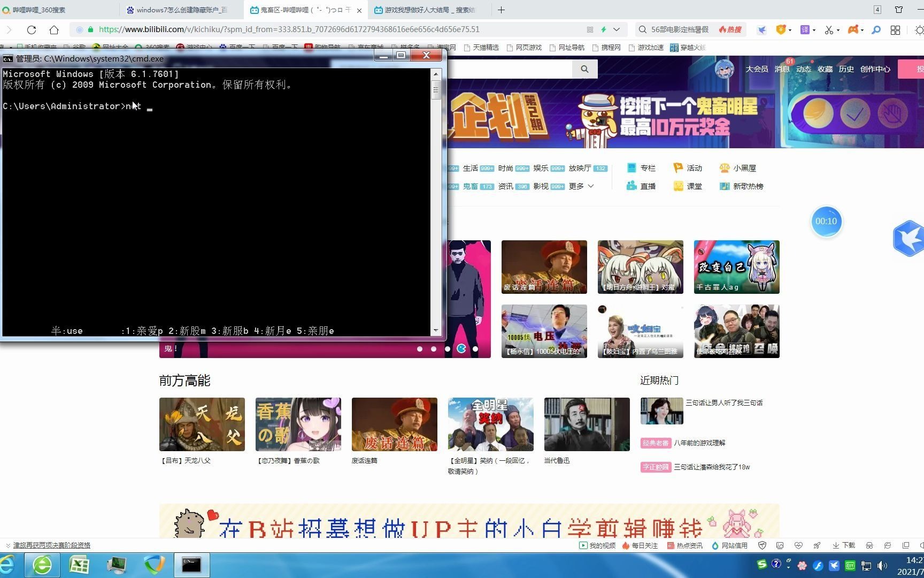Open the search magnifier on Bilibili
Screen dimensions: 924x578
pos(584,69)
